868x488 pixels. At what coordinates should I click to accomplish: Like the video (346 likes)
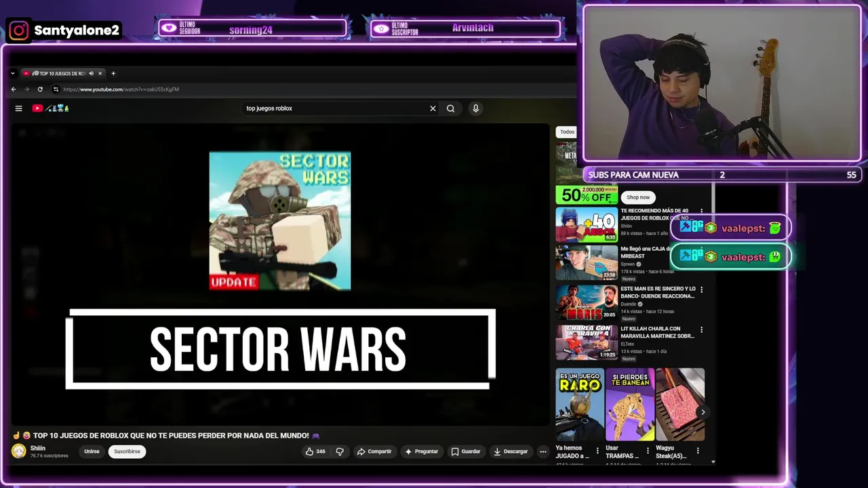point(315,451)
